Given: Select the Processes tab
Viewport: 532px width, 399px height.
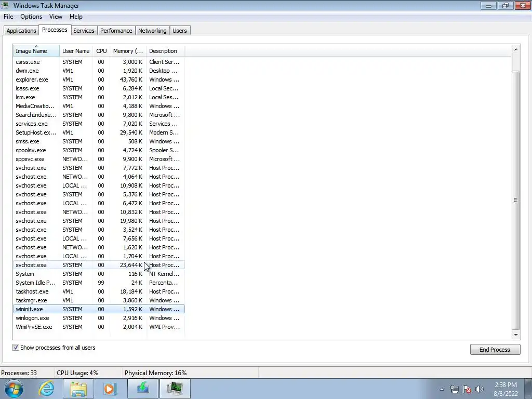Looking at the screenshot, I should click(x=55, y=30).
